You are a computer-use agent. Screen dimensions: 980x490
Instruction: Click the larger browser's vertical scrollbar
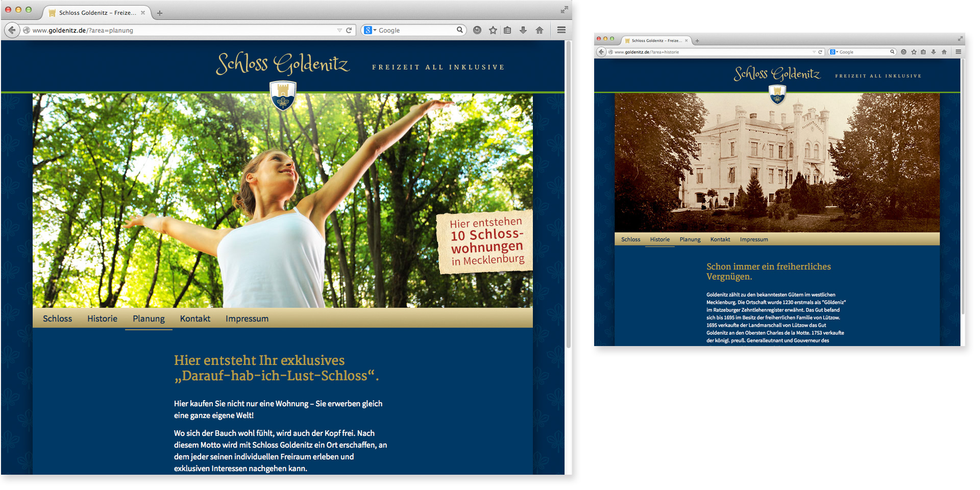tap(568, 194)
